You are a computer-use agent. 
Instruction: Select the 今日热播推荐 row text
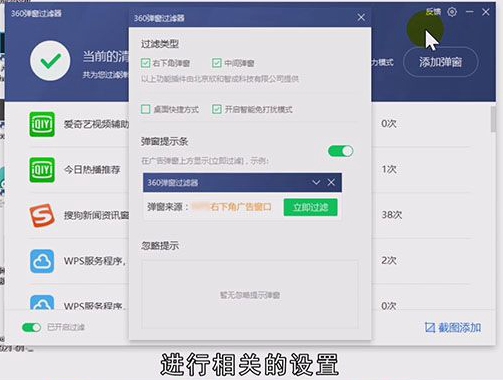[92, 170]
